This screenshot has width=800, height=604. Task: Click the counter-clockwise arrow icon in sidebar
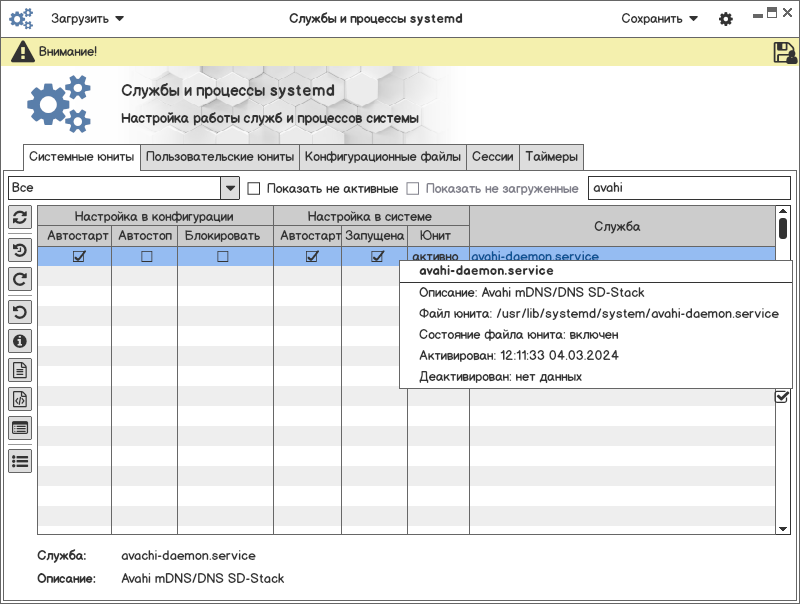(20, 311)
